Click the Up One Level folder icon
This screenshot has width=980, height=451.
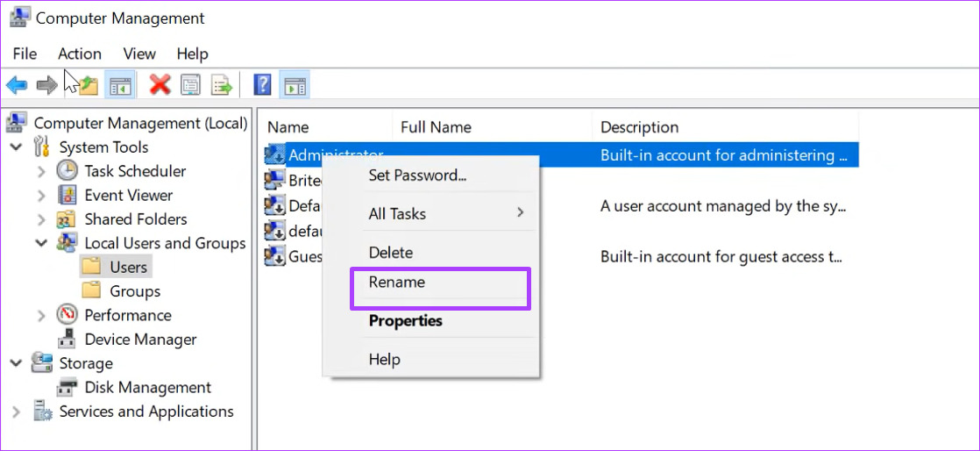(x=89, y=85)
